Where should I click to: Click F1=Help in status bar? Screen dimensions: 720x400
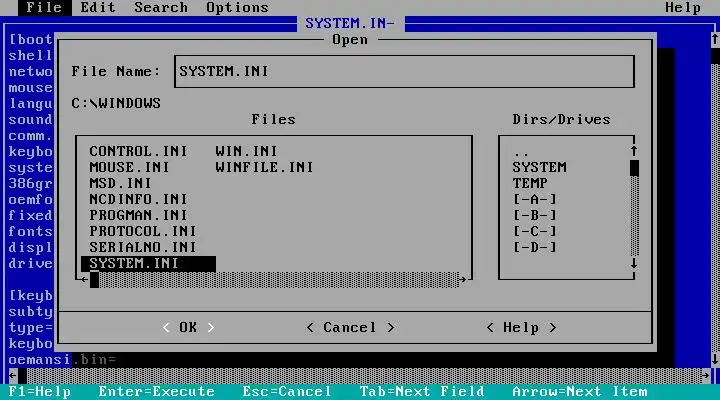[39, 392]
